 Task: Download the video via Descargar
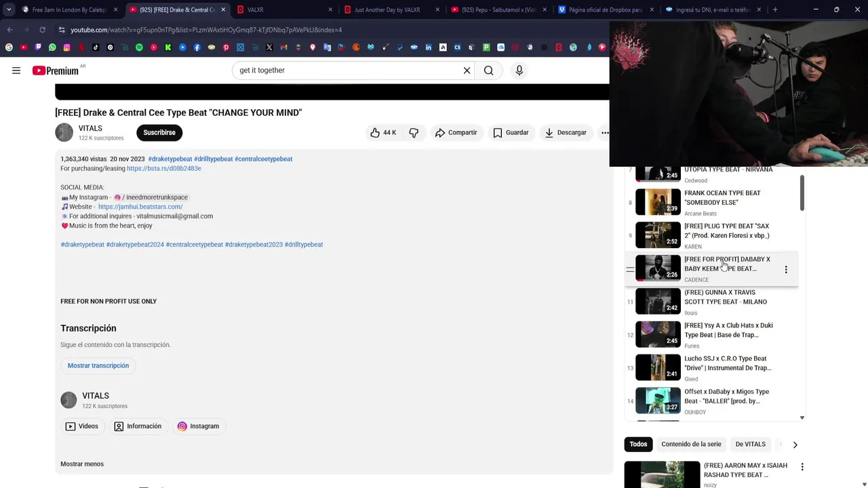click(x=566, y=133)
